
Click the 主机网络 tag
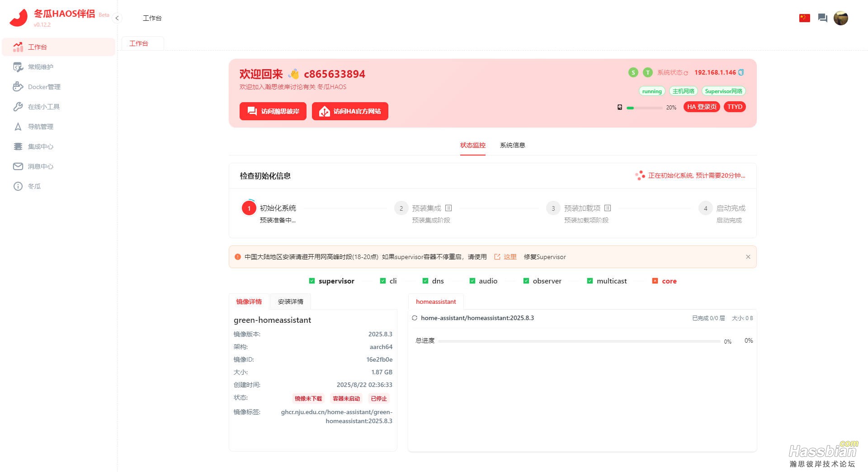[x=684, y=91]
